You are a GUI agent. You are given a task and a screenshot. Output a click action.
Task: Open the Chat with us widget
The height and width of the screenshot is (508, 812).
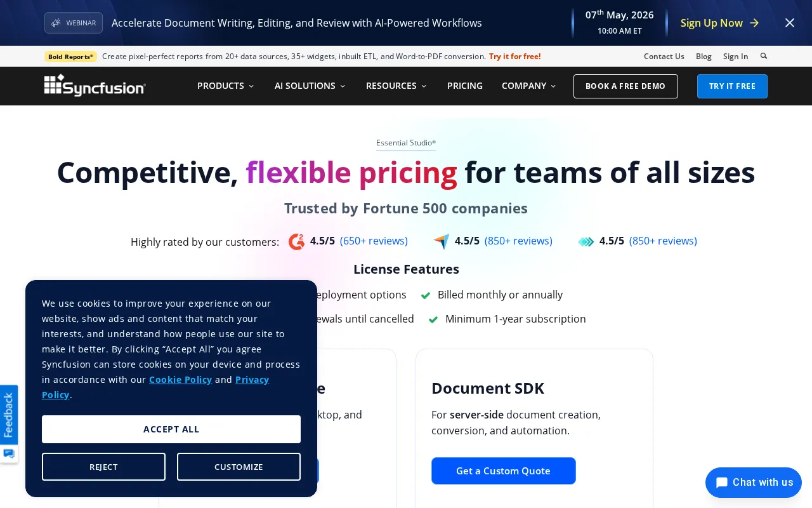754,483
